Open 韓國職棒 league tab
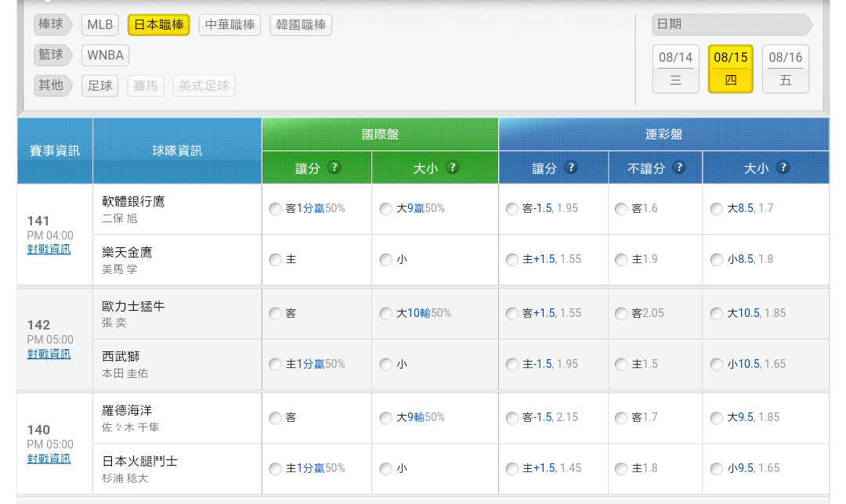 click(301, 25)
